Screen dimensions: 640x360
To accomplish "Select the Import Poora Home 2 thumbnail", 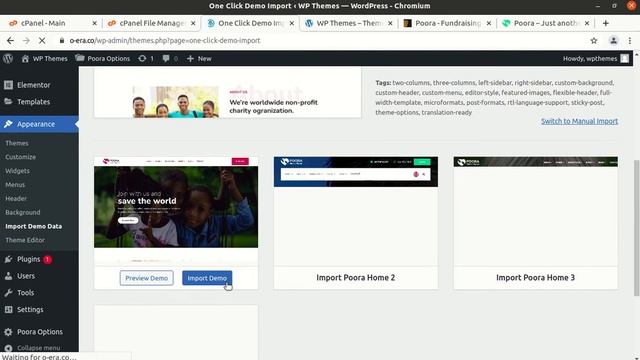I will (356, 211).
